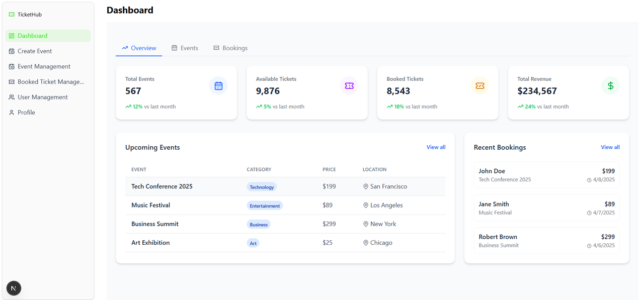
Task: Click the $25 price for Art Exhibition
Action: 328,243
